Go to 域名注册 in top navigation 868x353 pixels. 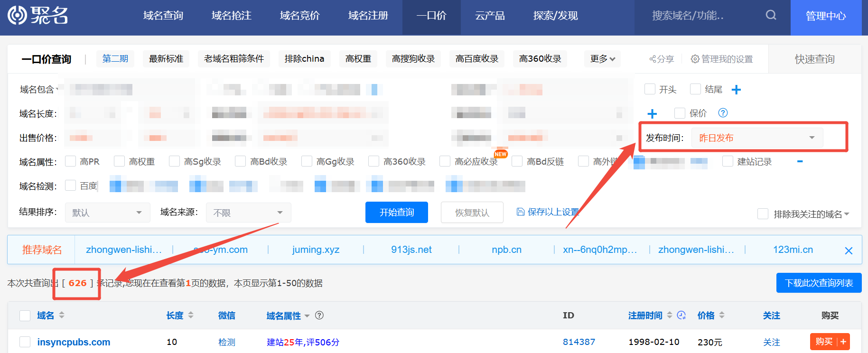coord(368,16)
